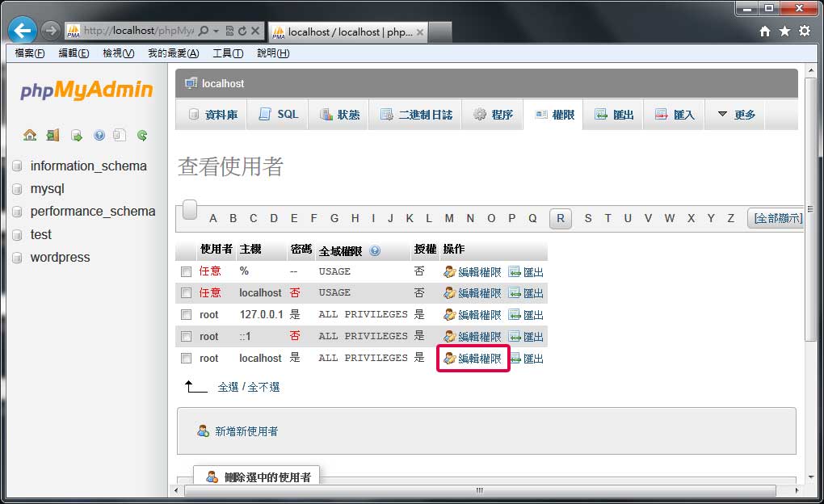Click the 全部顯示 button in the alphabet filter
This screenshot has height=504, width=824.
pos(777,218)
